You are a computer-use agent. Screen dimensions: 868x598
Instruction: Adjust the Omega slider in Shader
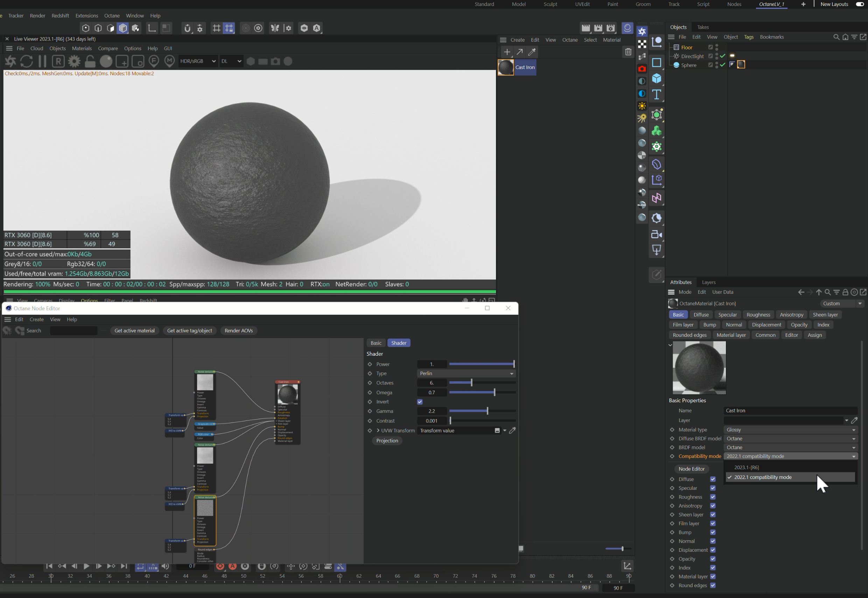[494, 392]
